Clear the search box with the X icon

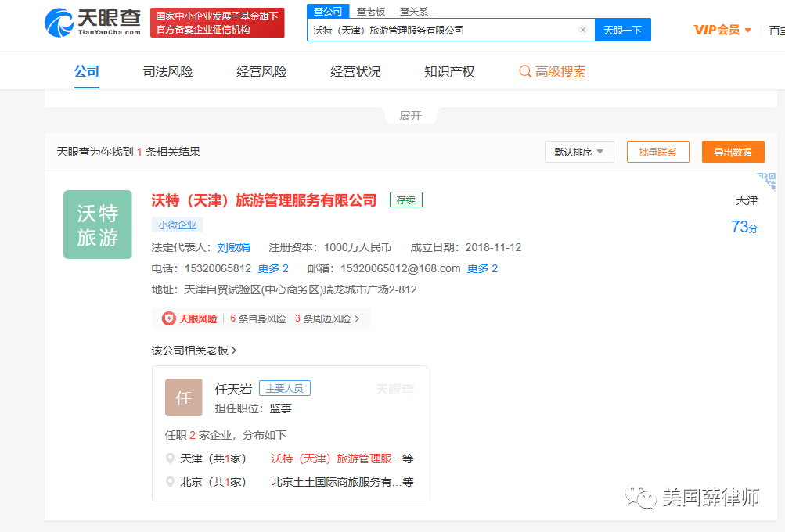583,30
